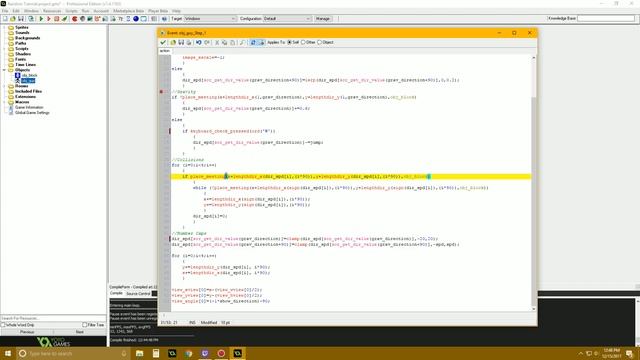Open the Windows Start menu
640x360 pixels.
click(x=8, y=353)
